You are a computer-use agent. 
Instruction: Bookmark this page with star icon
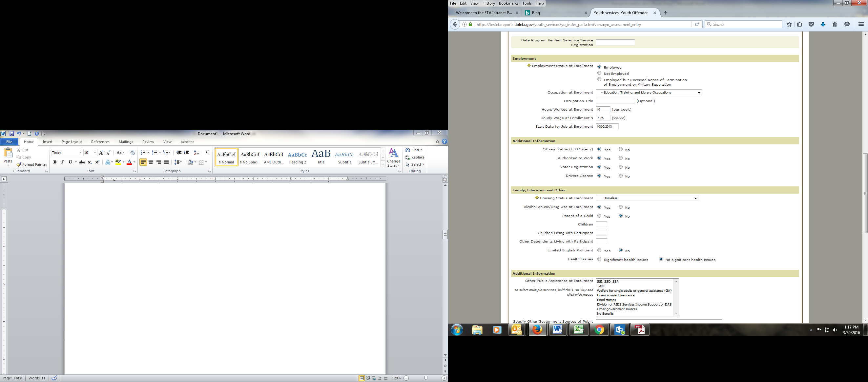point(789,24)
